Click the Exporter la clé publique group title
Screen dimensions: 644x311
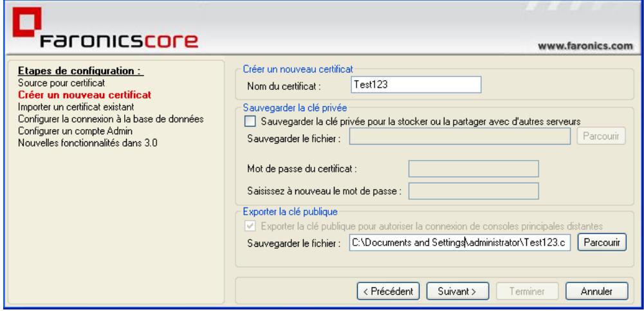coord(290,211)
